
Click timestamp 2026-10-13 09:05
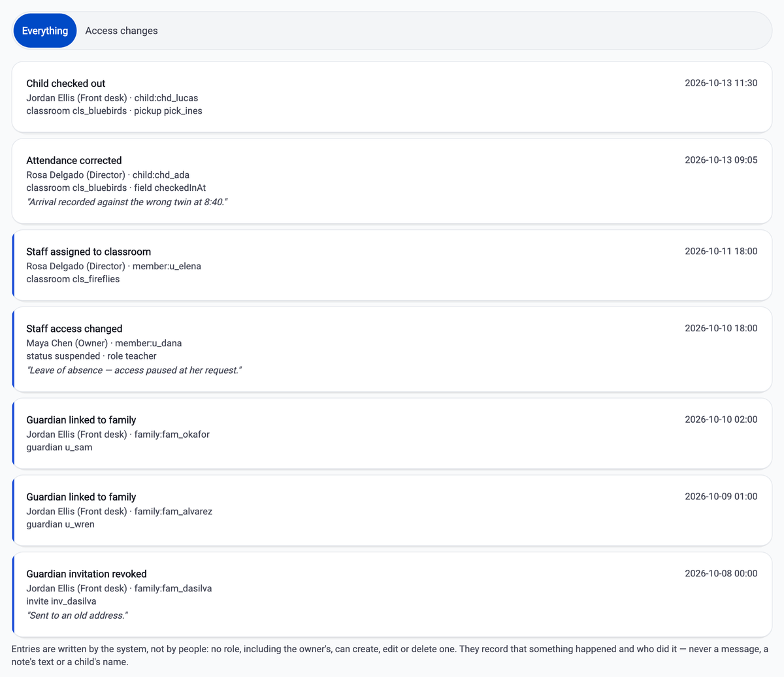point(721,160)
